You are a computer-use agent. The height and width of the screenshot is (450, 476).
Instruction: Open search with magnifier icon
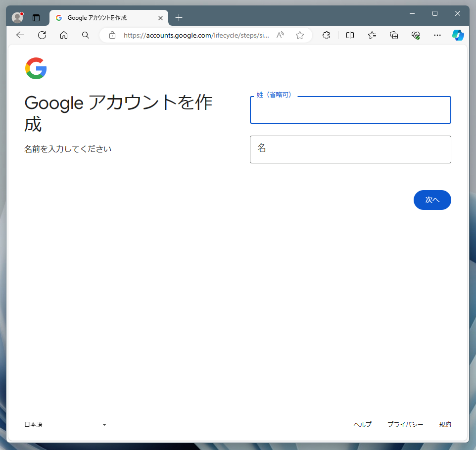tap(86, 35)
